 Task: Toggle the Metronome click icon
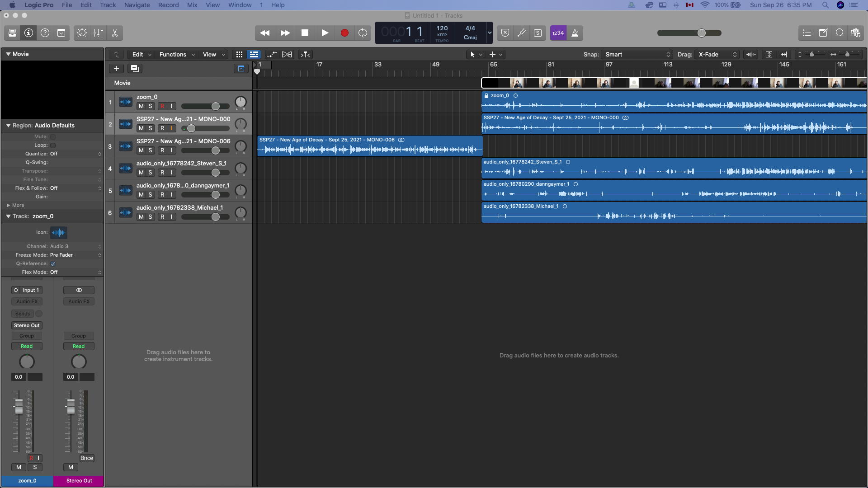pyautogui.click(x=575, y=33)
